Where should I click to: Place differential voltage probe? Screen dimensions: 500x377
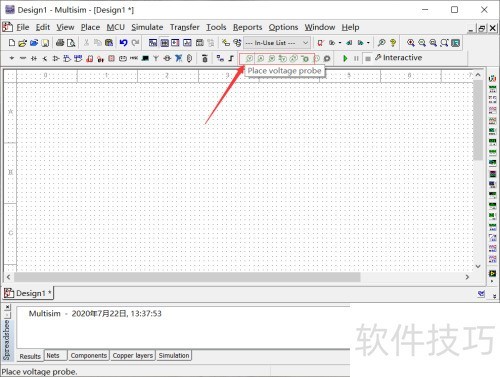point(283,58)
